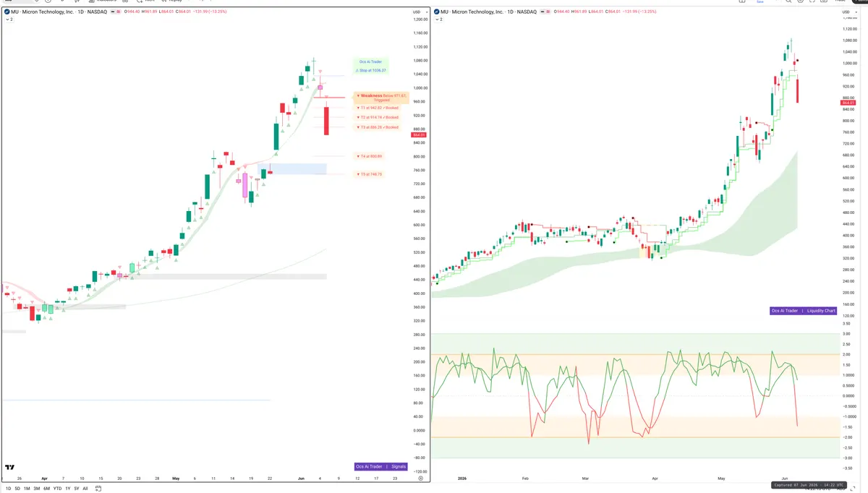Select the 5D time range
The width and height of the screenshot is (868, 493).
pyautogui.click(x=18, y=489)
